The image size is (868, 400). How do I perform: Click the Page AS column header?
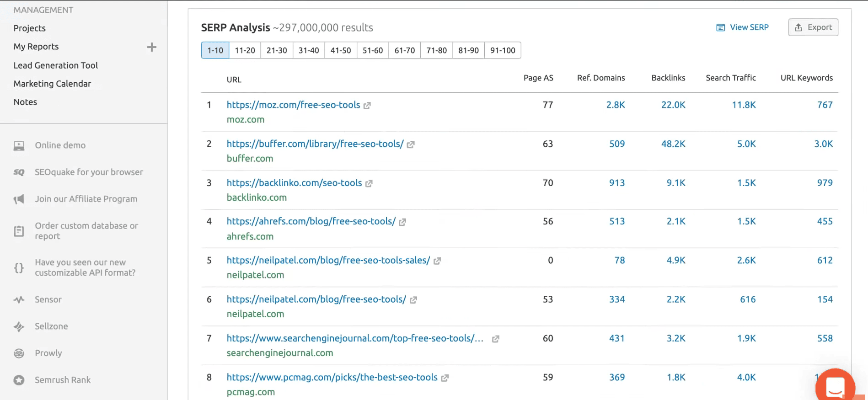538,78
